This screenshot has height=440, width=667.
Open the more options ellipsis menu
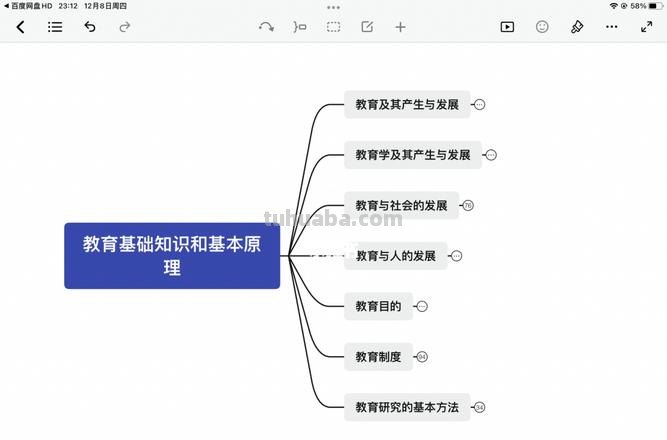point(612,27)
